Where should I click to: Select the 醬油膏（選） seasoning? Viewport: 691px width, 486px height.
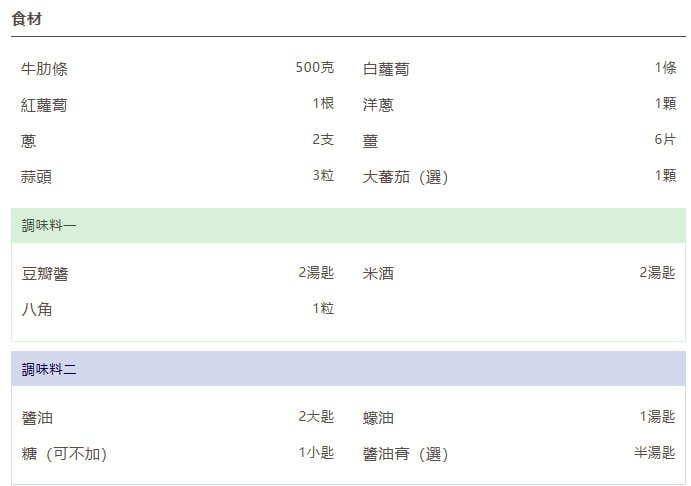click(405, 454)
